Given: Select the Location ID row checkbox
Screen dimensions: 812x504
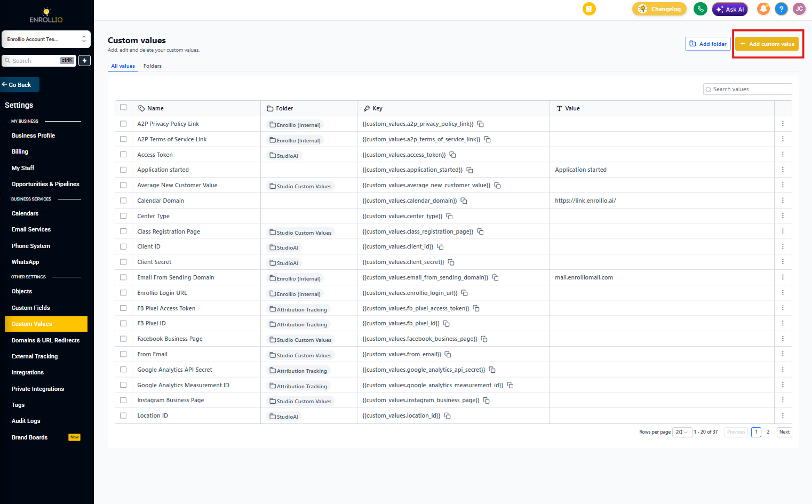Looking at the screenshot, I should point(123,415).
